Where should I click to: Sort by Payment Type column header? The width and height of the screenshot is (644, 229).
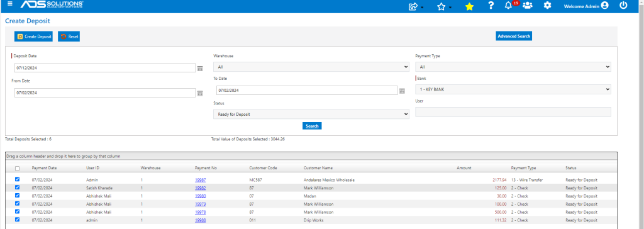(523, 168)
